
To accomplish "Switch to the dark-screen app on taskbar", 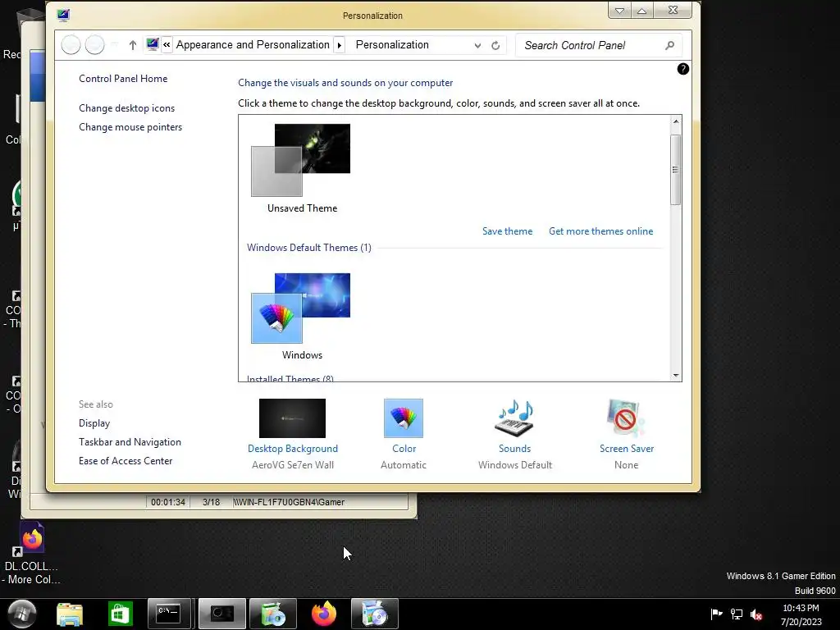I will tap(221, 614).
